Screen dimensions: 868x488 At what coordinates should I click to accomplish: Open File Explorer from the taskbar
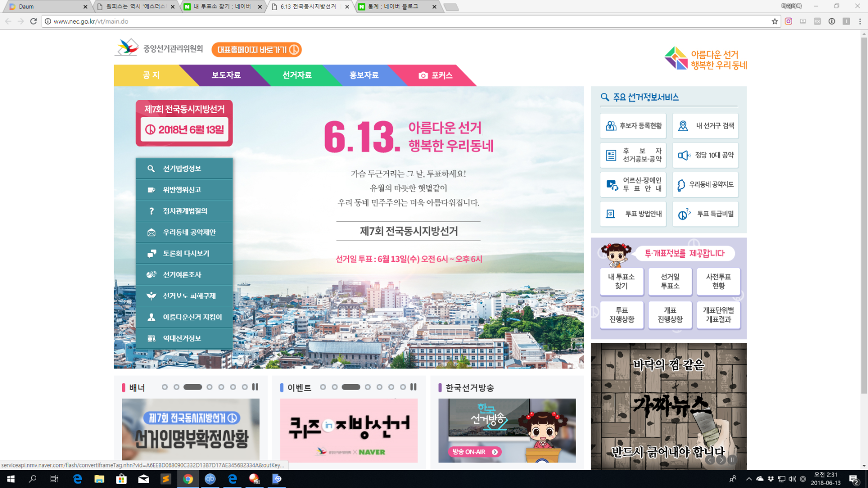point(99,479)
